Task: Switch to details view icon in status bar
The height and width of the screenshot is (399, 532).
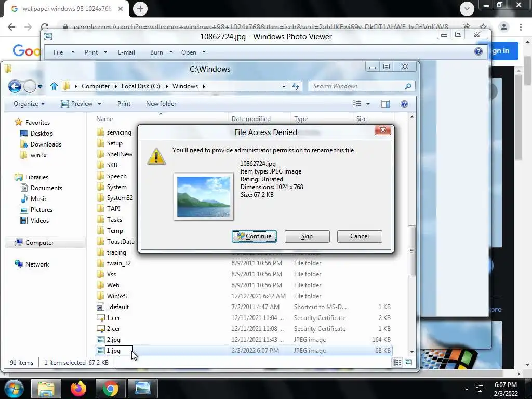Action: (397, 362)
